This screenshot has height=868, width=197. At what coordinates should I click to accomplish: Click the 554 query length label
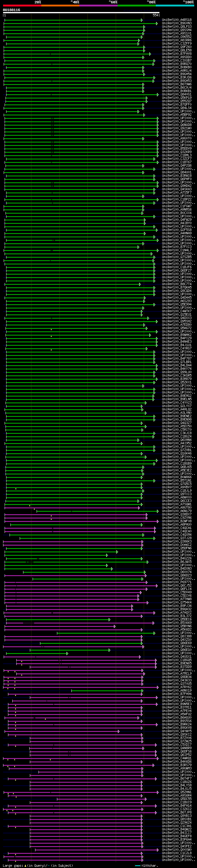click(155, 15)
